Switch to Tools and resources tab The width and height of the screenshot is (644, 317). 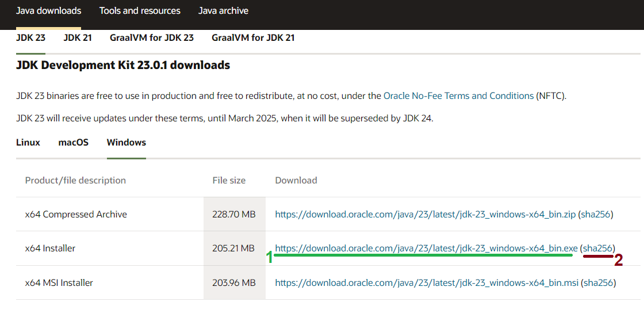140,11
